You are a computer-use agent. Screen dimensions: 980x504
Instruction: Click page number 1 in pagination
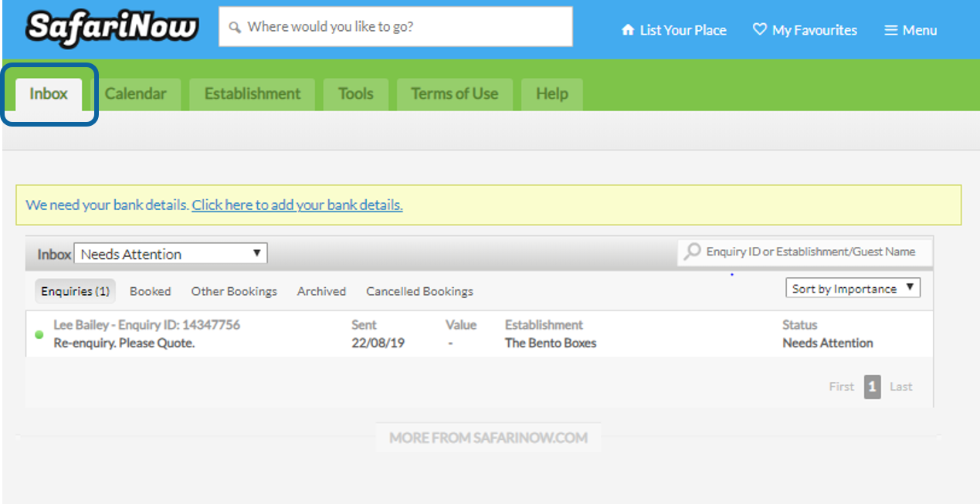point(873,387)
